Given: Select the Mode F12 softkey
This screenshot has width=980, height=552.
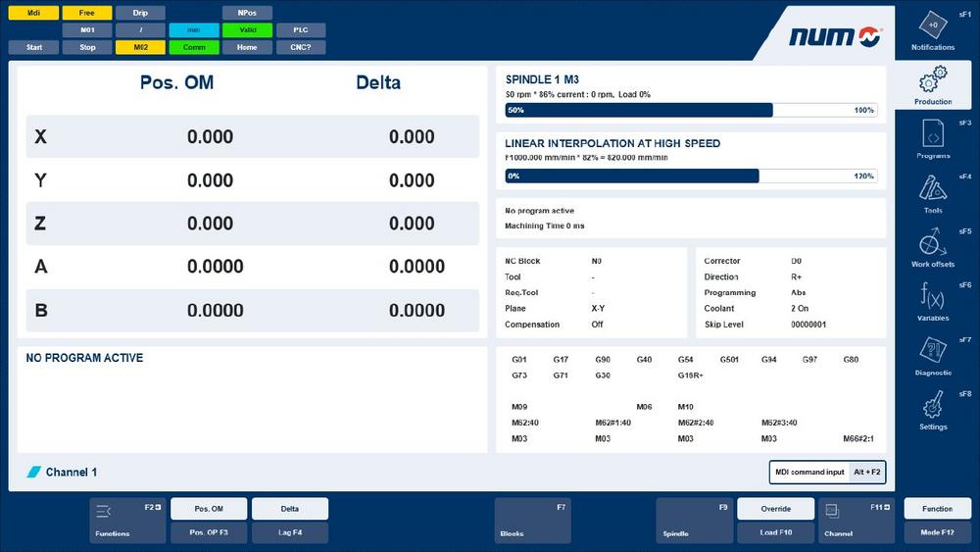Looking at the screenshot, I should pyautogui.click(x=938, y=532).
